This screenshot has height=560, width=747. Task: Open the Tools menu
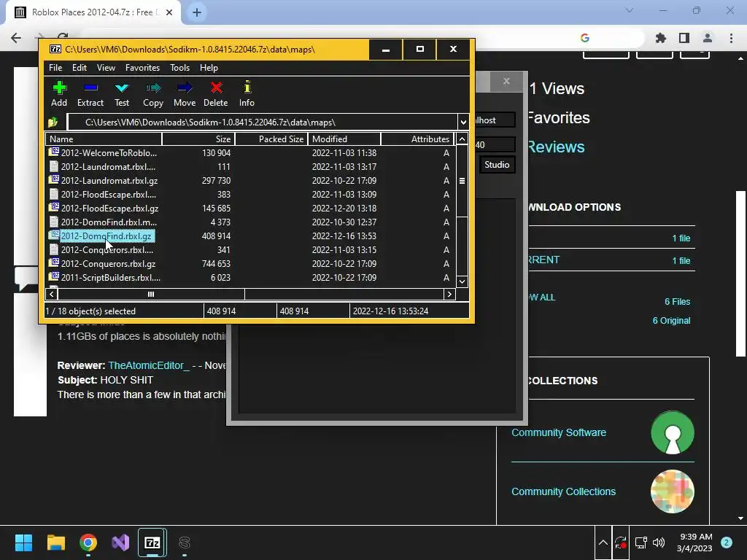[180, 68]
